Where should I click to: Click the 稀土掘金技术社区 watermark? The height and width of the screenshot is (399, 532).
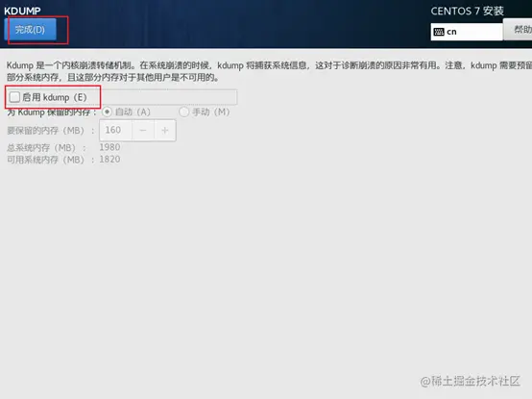[470, 381]
